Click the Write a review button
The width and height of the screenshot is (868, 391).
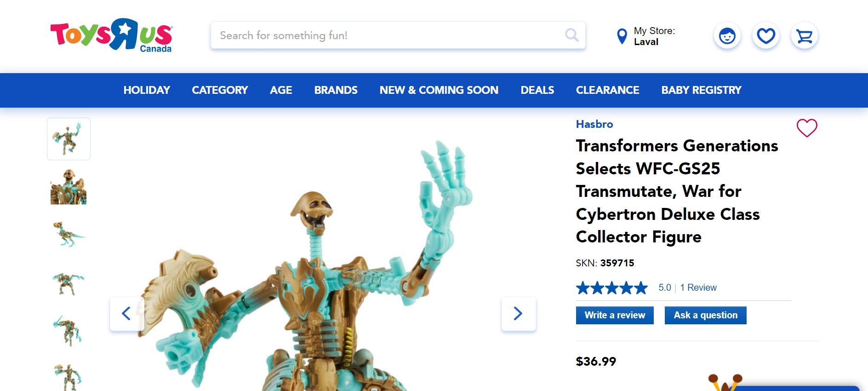[x=615, y=315]
